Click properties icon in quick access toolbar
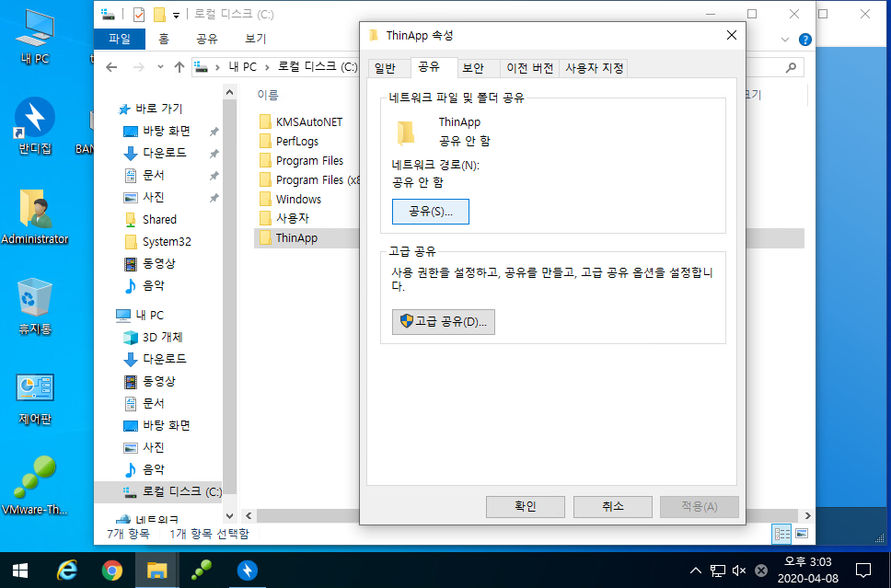Image resolution: width=891 pixels, height=588 pixels. [139, 14]
